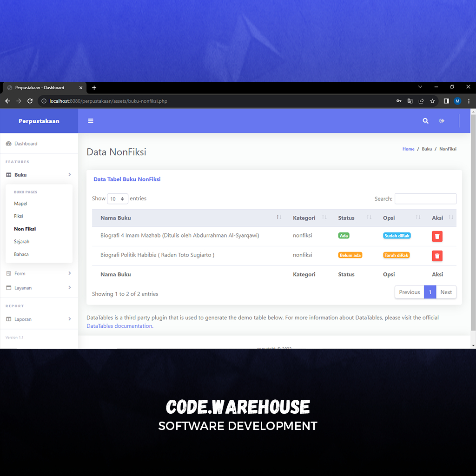The image size is (476, 476).
Task: Click the Version 1.1 sidebar text
Action: tap(14, 337)
